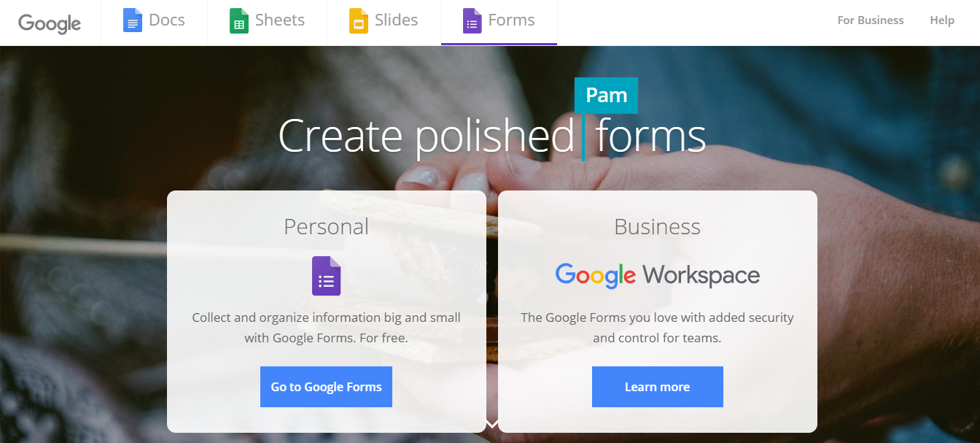Click the Business card heading

coord(658,226)
